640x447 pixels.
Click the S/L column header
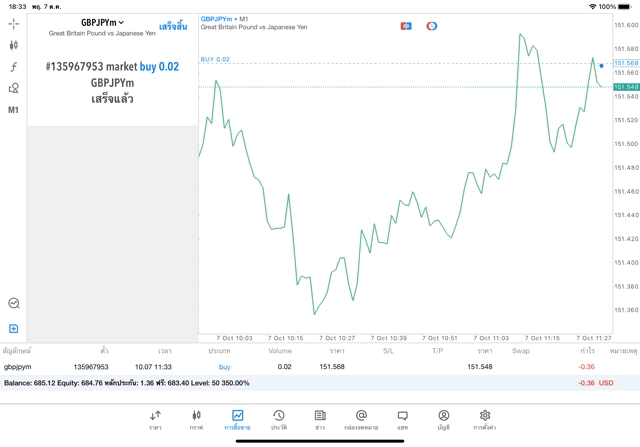pos(388,351)
